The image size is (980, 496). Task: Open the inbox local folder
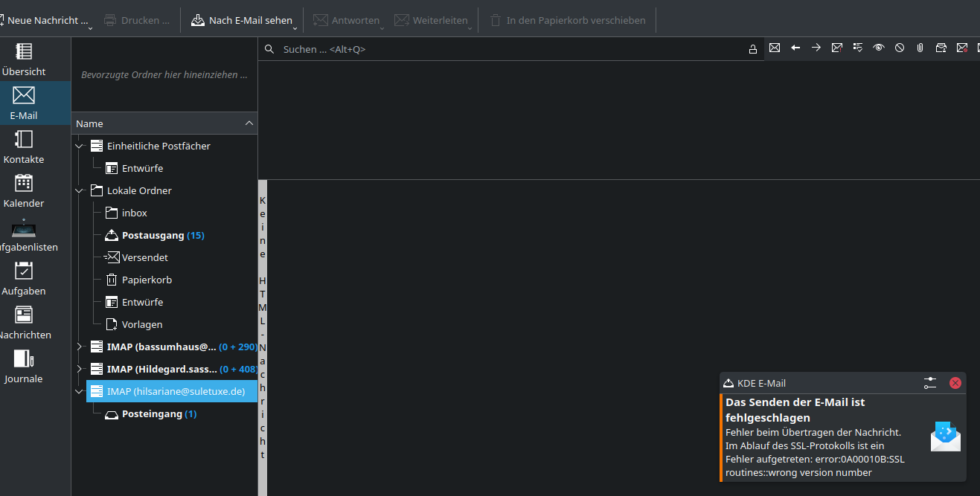pos(135,213)
